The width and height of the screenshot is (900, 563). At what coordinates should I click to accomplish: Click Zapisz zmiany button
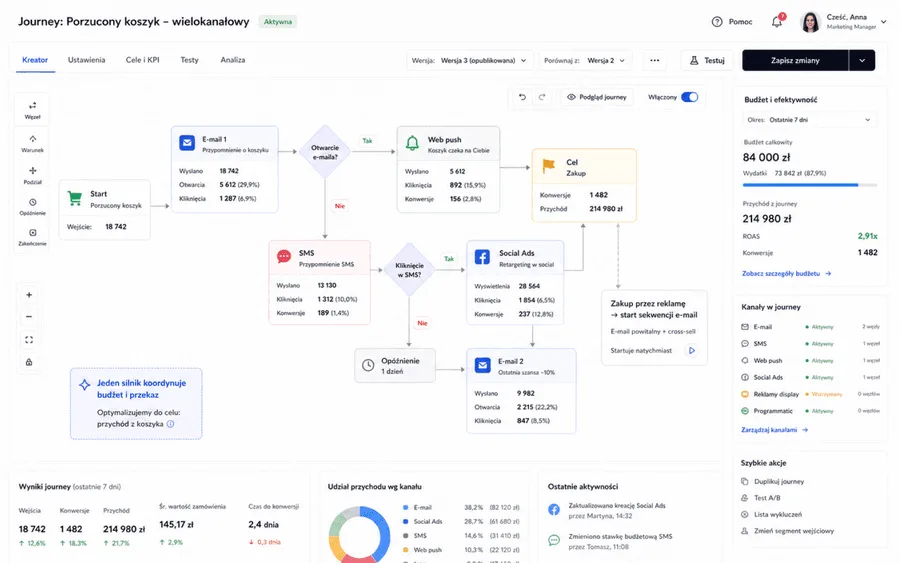click(795, 60)
